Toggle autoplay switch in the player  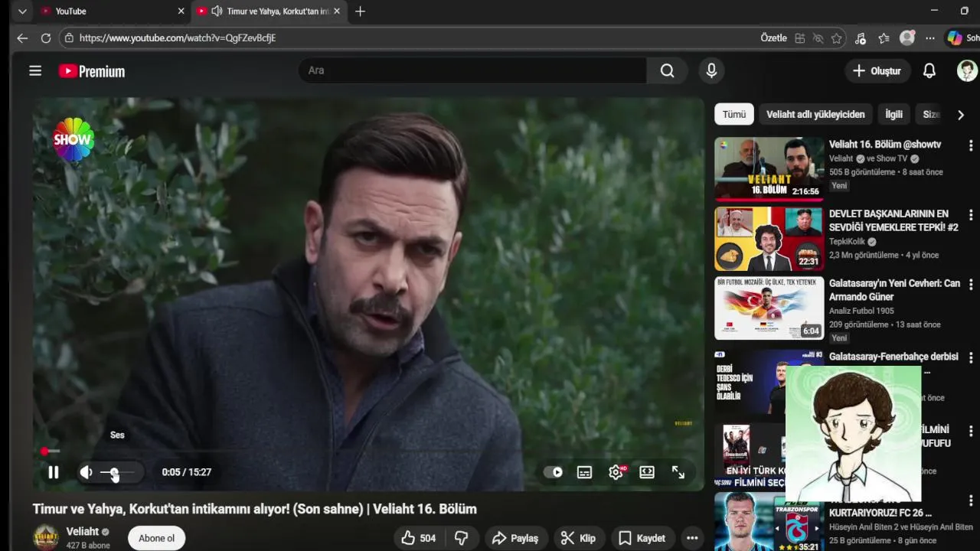[553, 472]
